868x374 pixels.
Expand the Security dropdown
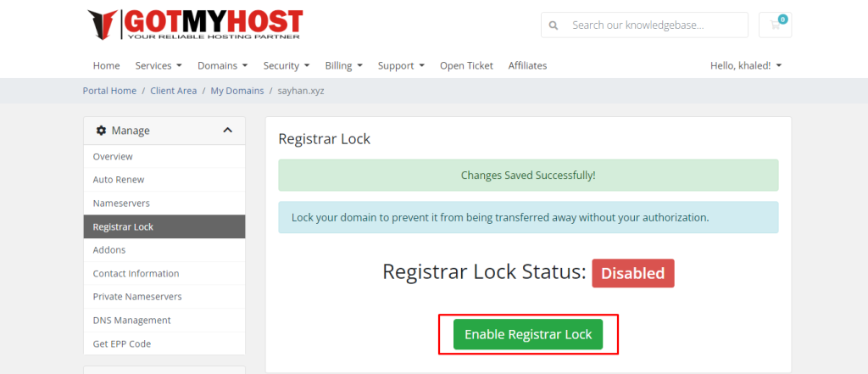tap(286, 65)
